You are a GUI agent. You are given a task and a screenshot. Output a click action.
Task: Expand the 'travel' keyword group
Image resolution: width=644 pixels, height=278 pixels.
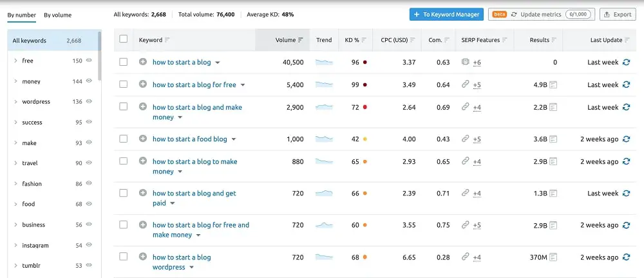coord(15,163)
